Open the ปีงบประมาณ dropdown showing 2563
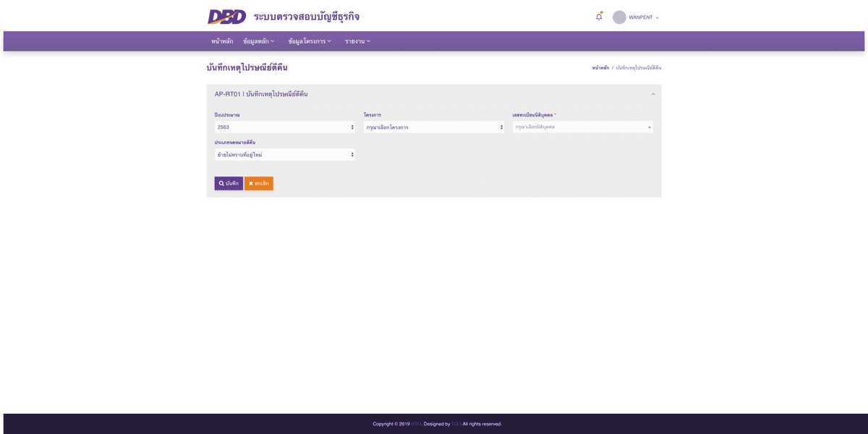Viewport: 868px width, 434px height. [285, 127]
